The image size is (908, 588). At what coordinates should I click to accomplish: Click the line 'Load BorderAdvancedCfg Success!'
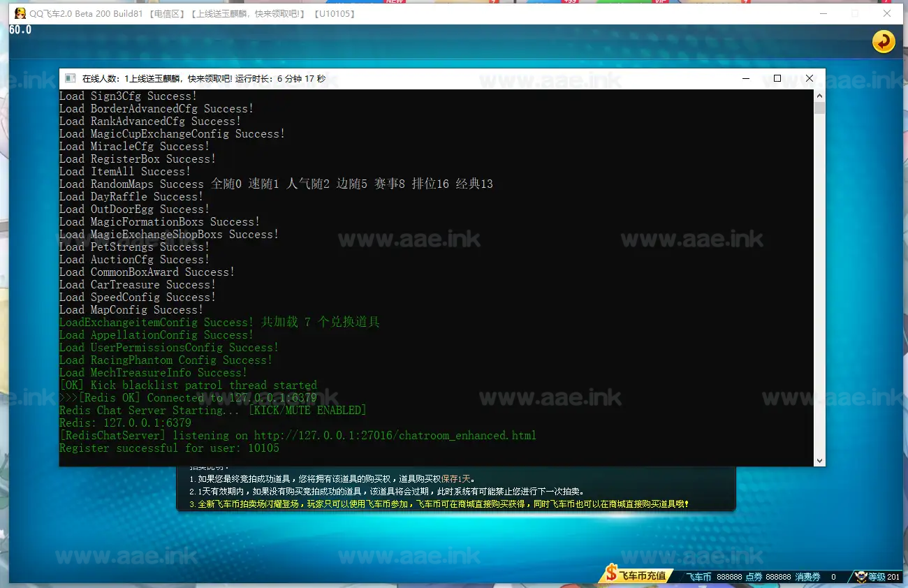coord(156,109)
